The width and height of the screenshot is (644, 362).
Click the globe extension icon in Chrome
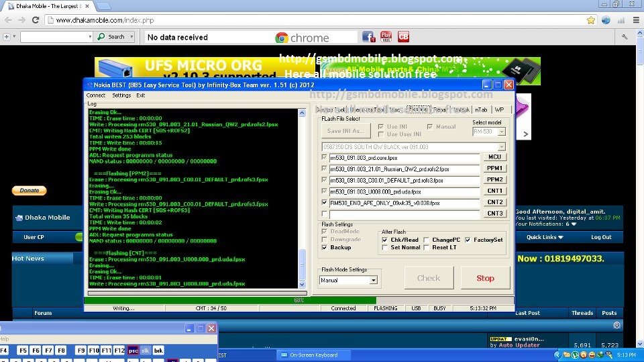606,20
